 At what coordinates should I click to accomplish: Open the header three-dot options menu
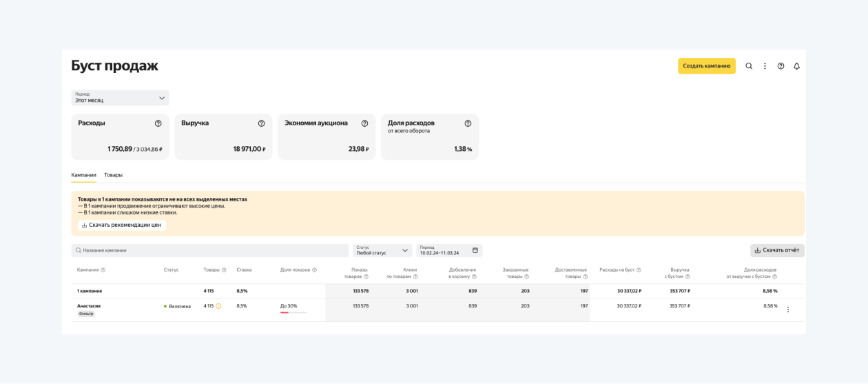click(765, 66)
